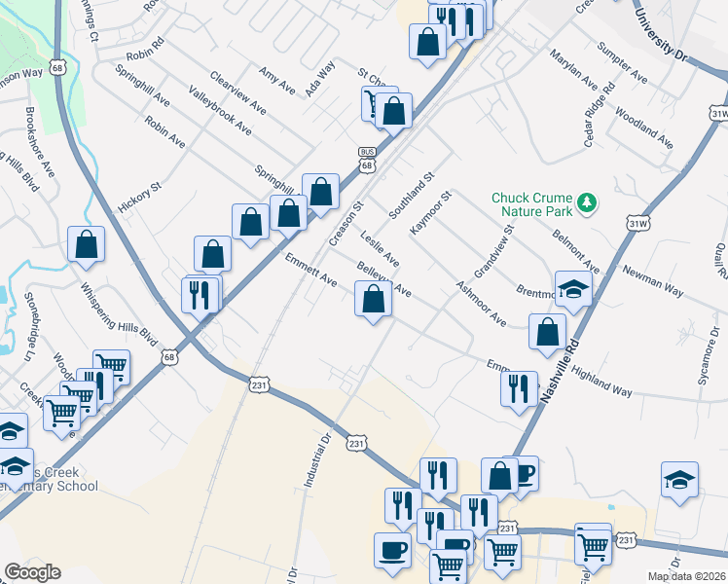
Task: Open the shopping bag marker on Emmett Ave at Bellevue Ave
Action: coord(373,301)
